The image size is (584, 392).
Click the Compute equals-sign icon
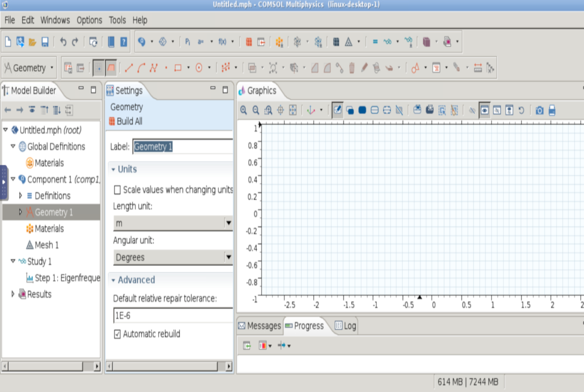point(375,41)
